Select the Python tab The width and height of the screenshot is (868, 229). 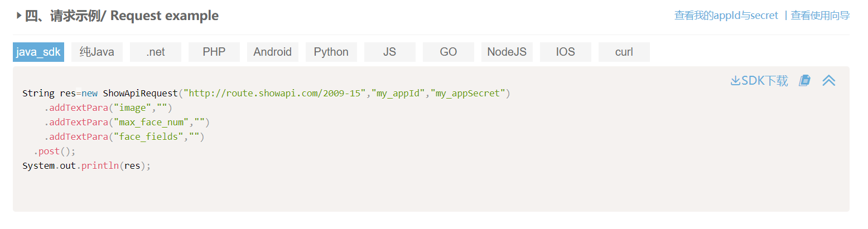click(331, 52)
